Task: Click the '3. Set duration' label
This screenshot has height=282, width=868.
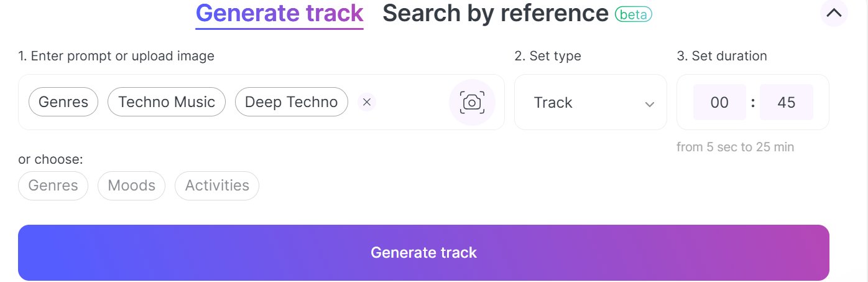Action: [722, 56]
